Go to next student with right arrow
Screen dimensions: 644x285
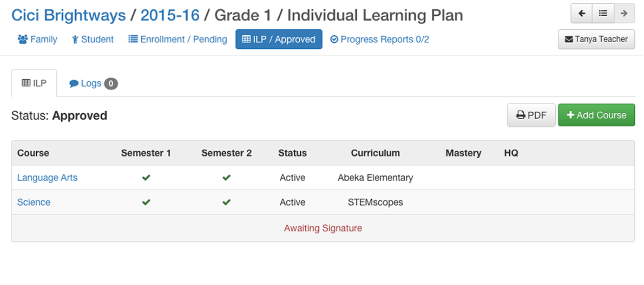pyautogui.click(x=625, y=13)
